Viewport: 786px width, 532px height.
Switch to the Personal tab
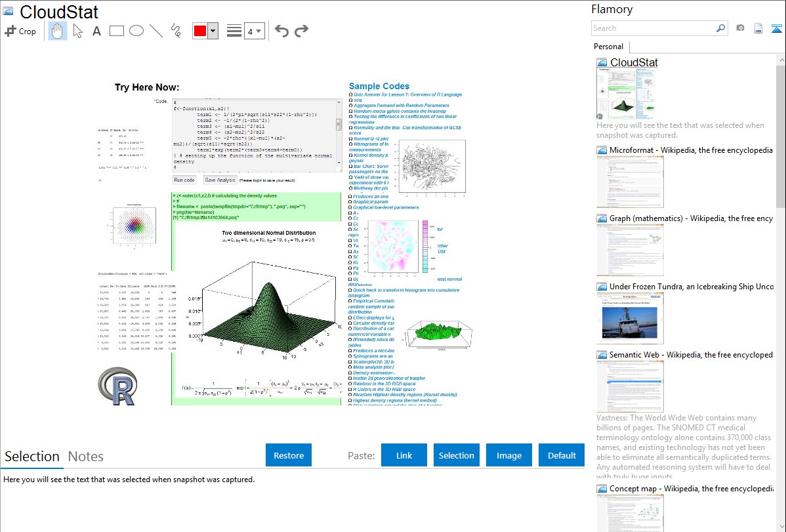click(x=609, y=47)
